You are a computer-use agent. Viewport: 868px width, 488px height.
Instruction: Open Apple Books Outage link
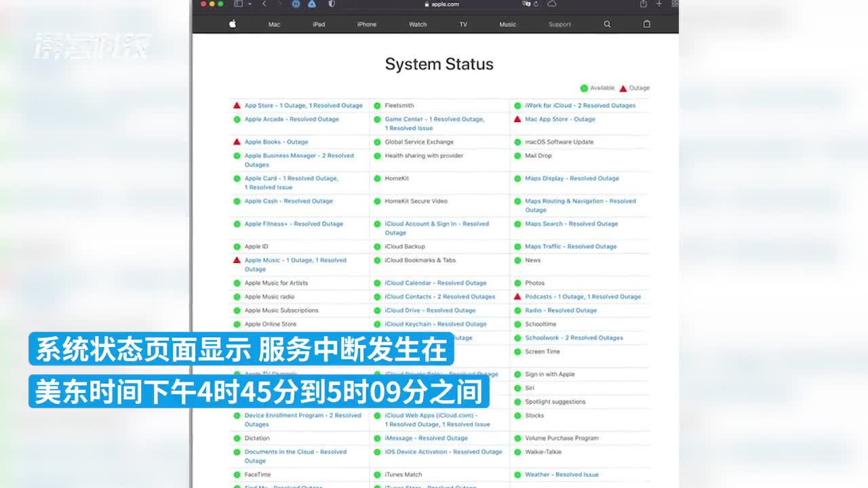[276, 142]
